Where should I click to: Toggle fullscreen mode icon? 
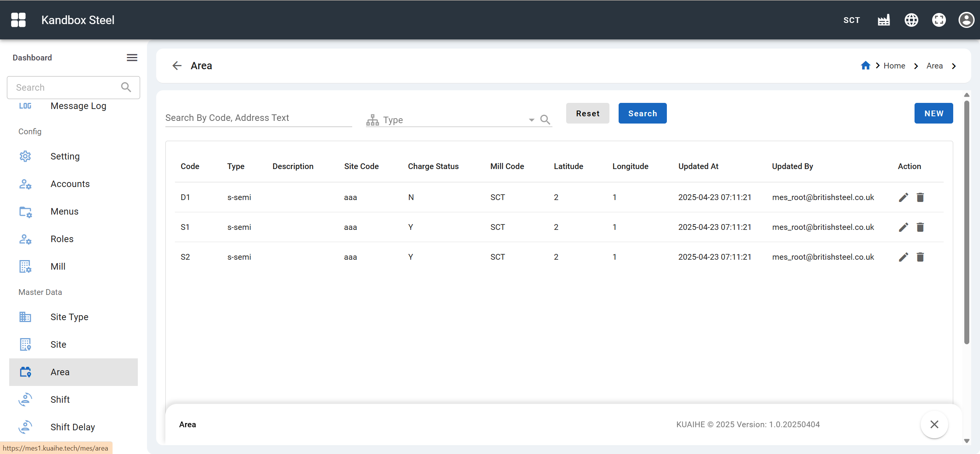click(939, 20)
